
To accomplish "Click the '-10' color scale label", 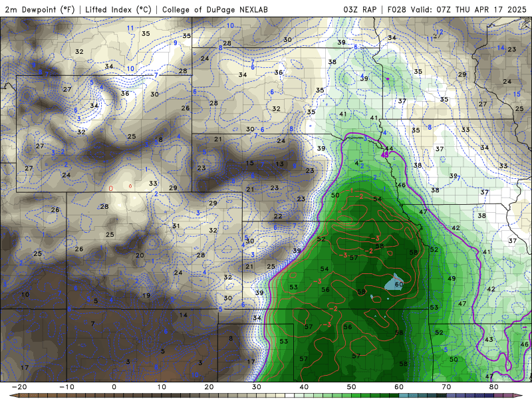I will pyautogui.click(x=66, y=387).
